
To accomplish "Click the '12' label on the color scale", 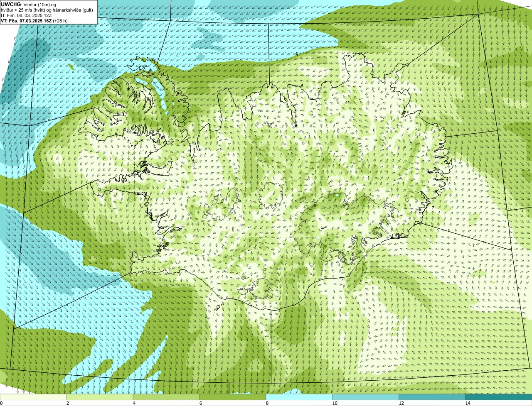I will [401, 403].
